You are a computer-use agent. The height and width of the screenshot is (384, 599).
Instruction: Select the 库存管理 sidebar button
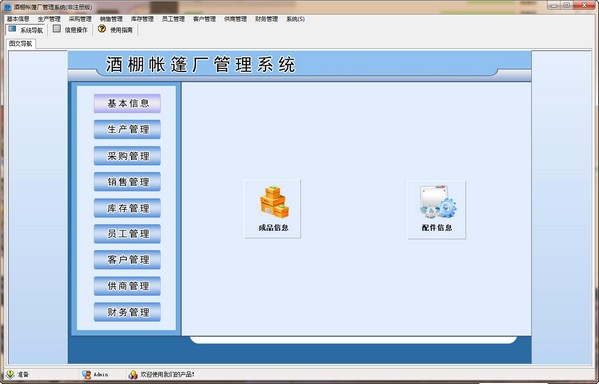click(127, 208)
